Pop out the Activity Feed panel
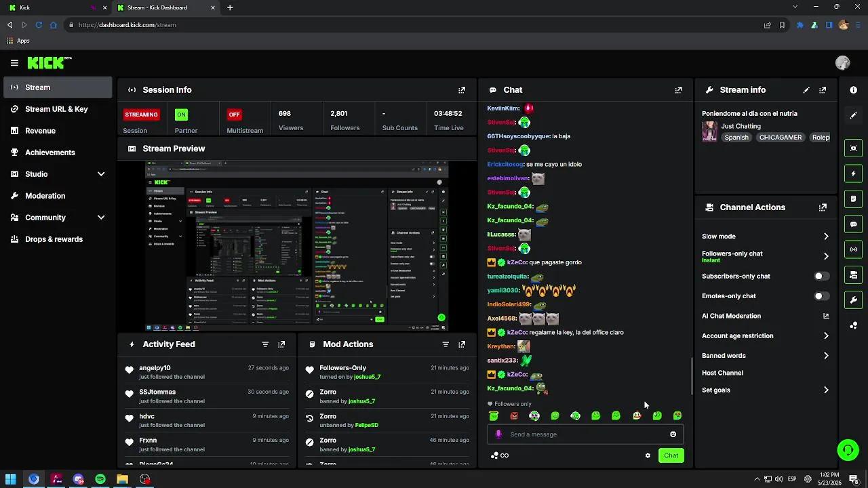Screen dimensions: 868x488 tap(281, 344)
